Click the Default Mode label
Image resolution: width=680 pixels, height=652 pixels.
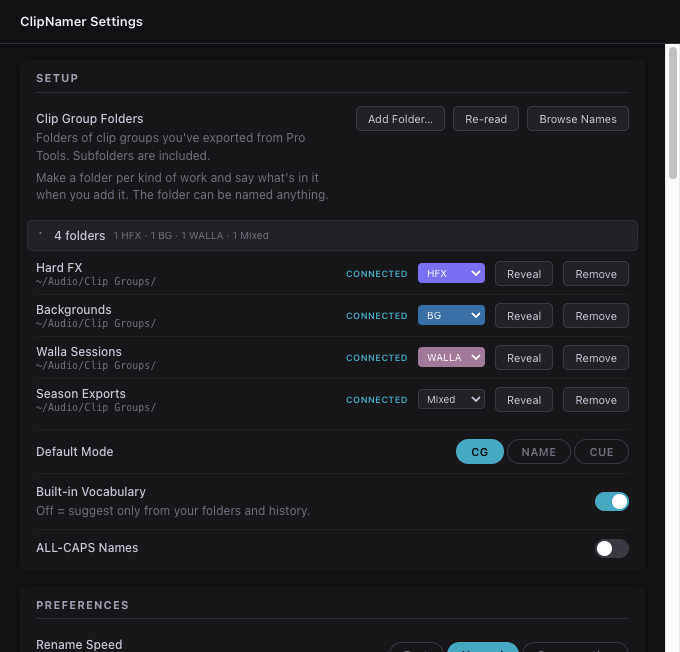(x=75, y=452)
